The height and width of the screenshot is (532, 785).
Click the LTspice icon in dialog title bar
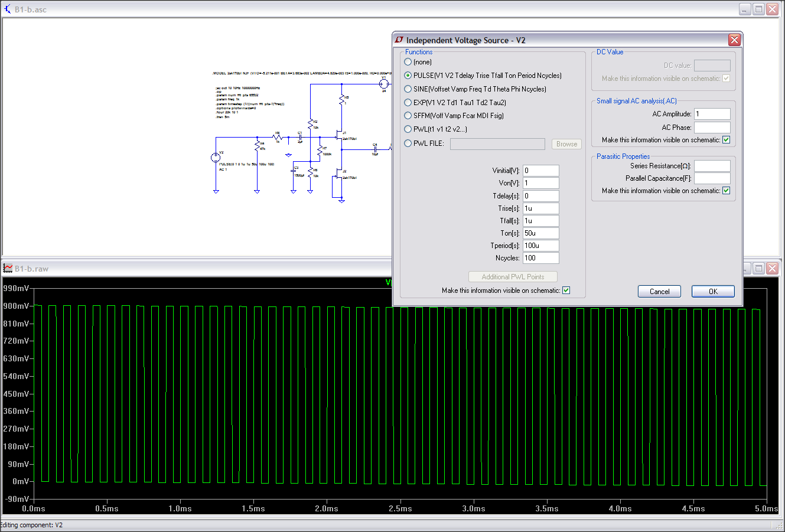click(400, 40)
